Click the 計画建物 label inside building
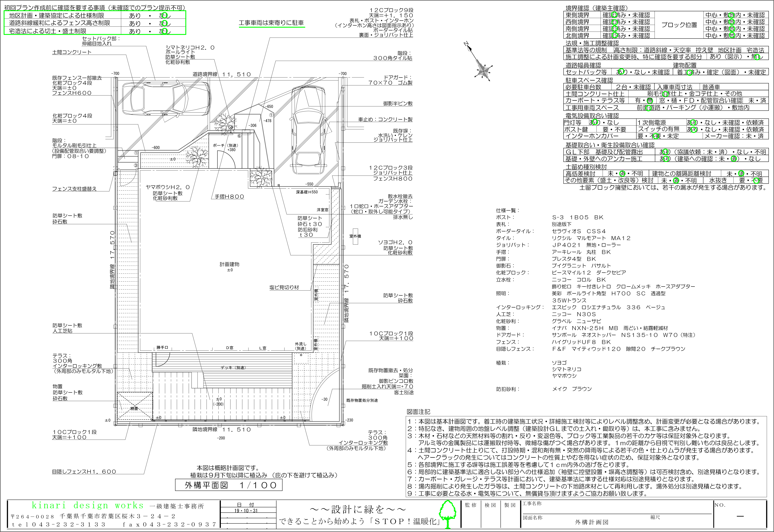The height and width of the screenshot is (532, 774). [229, 264]
